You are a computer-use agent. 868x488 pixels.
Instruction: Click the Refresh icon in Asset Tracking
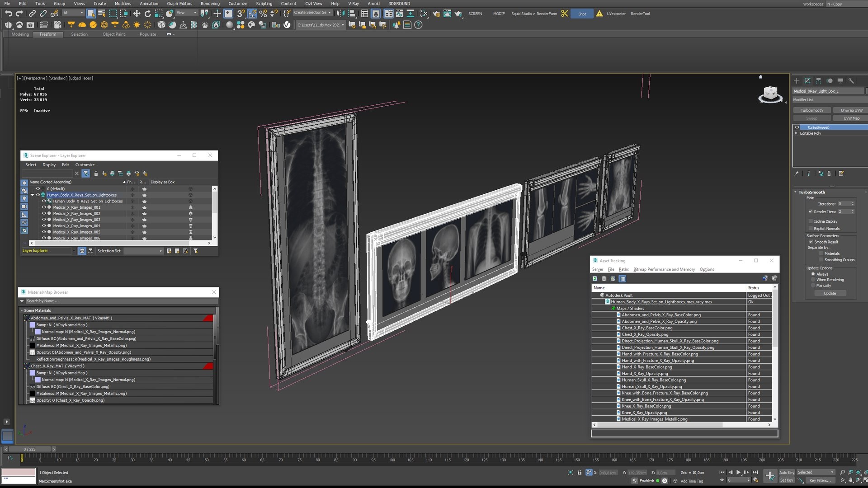595,279
